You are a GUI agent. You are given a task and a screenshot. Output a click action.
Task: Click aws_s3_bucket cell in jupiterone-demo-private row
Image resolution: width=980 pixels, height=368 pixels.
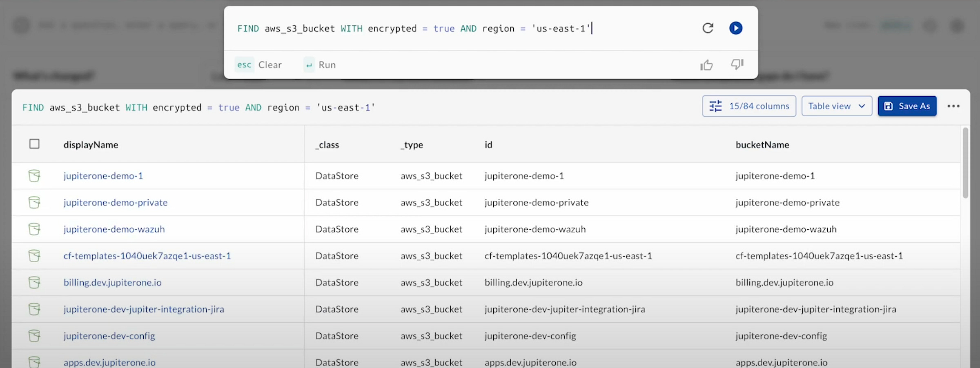coord(431,202)
